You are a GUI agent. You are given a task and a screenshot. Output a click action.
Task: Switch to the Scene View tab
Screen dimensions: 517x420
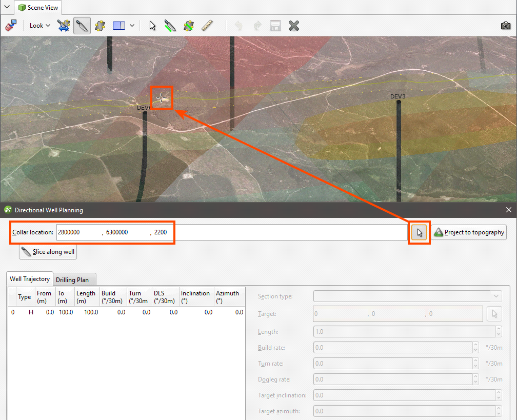point(39,8)
